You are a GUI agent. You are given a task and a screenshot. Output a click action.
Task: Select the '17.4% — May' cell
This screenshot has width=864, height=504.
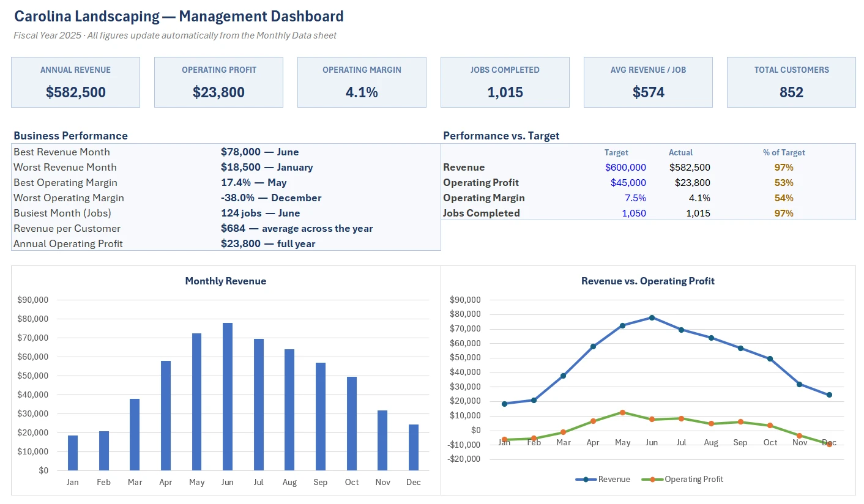[x=254, y=182]
